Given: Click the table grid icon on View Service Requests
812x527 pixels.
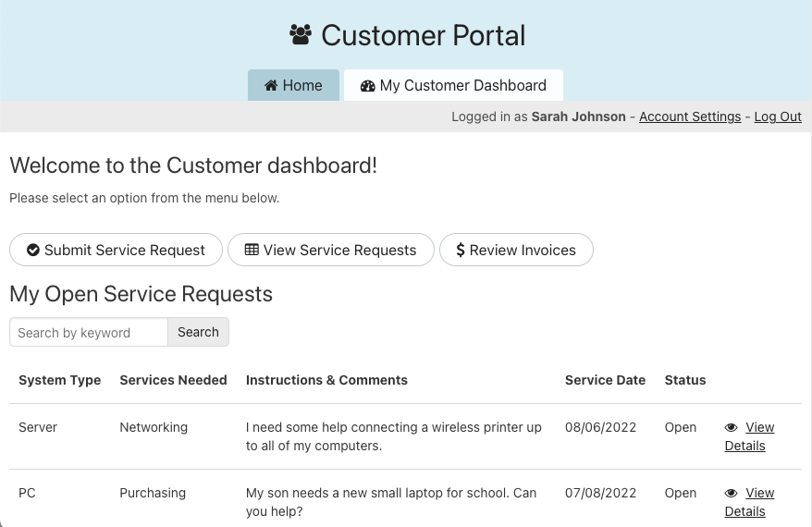Looking at the screenshot, I should (x=252, y=251).
